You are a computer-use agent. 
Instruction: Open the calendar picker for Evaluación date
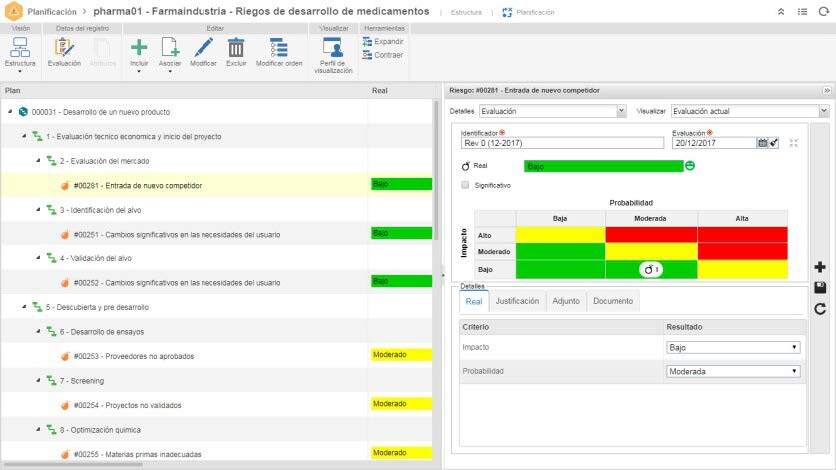(x=762, y=143)
